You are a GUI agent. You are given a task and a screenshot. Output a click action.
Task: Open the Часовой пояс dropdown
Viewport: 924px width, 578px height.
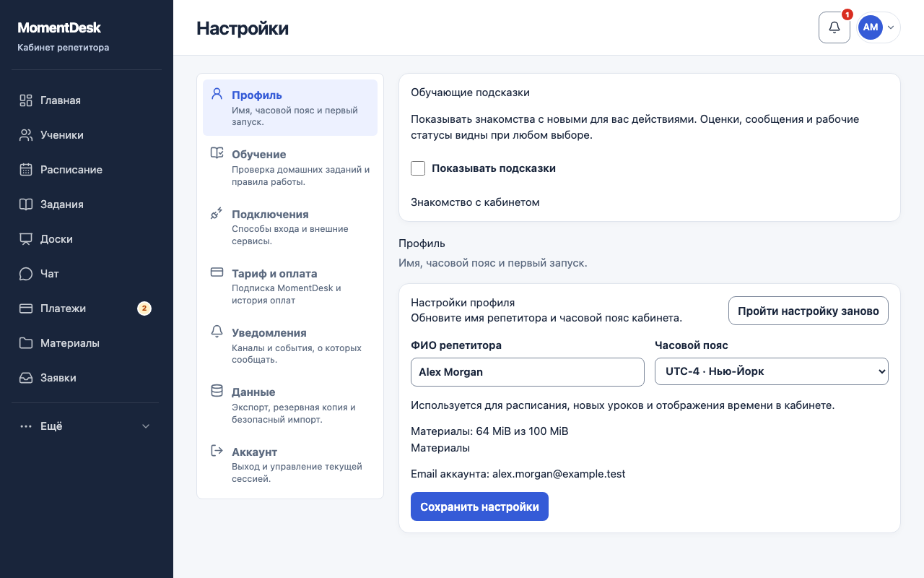click(772, 371)
